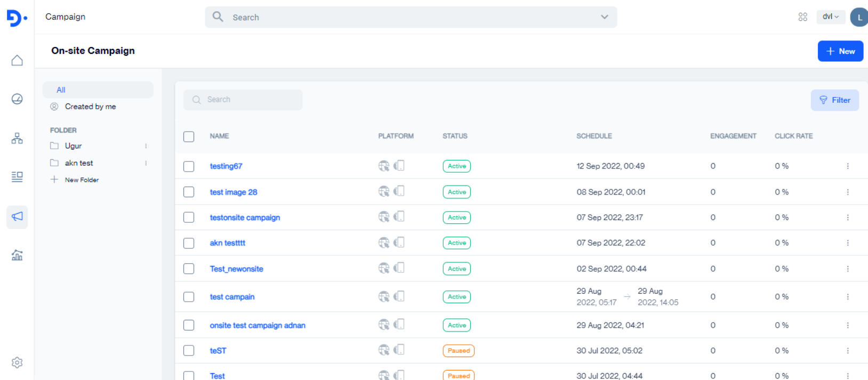
Task: Show campaigns Created by me
Action: click(x=90, y=107)
